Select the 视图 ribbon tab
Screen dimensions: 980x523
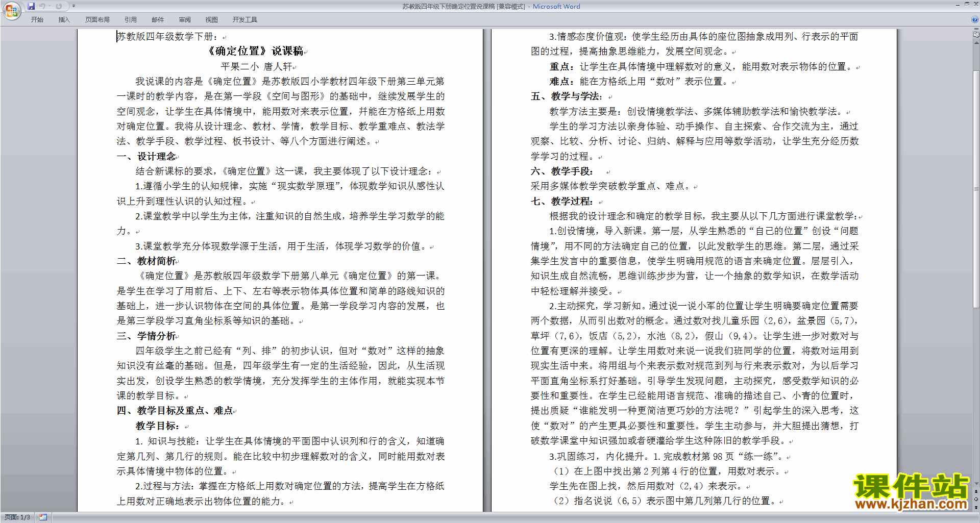(x=211, y=20)
